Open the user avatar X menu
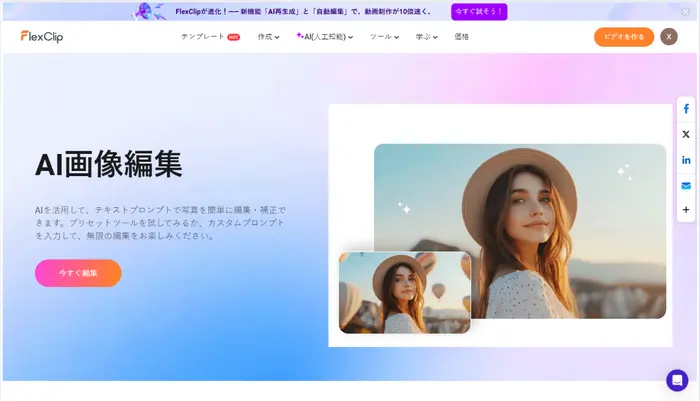Viewport: 700px width, 401px height. click(669, 37)
